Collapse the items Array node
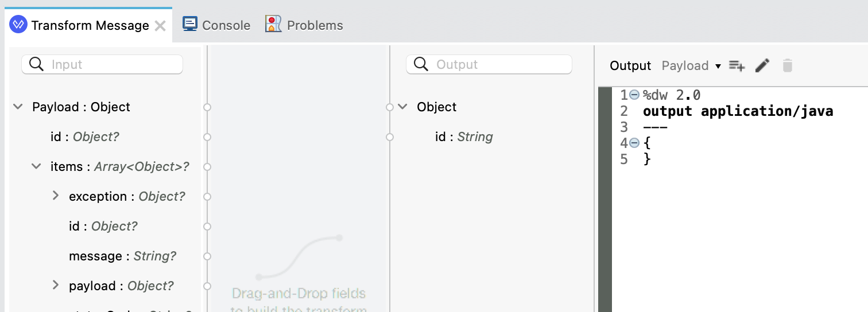 [x=36, y=166]
